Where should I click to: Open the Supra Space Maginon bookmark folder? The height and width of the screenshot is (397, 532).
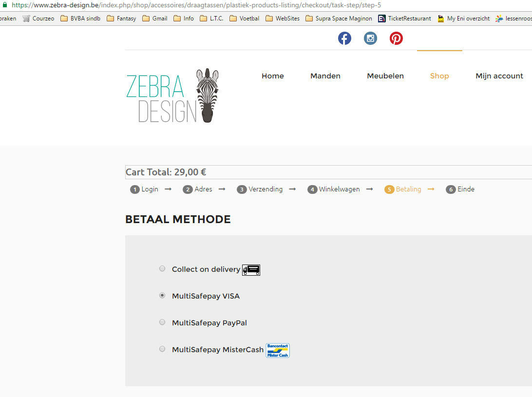pyautogui.click(x=339, y=19)
